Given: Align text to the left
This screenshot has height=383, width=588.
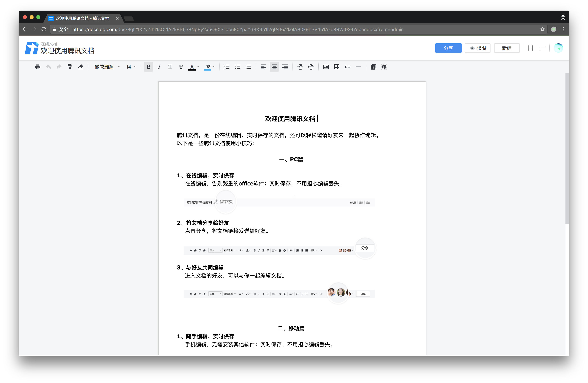Looking at the screenshot, I should point(263,67).
